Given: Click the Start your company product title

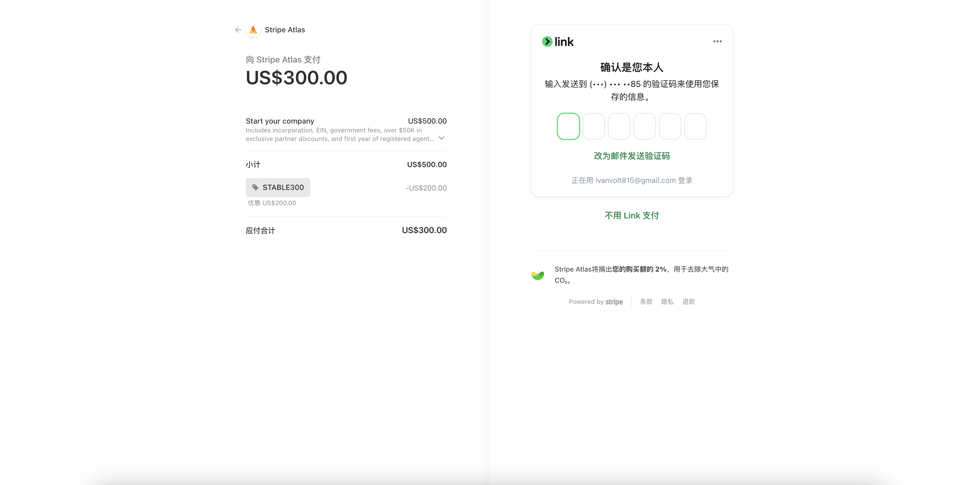Looking at the screenshot, I should pos(280,121).
